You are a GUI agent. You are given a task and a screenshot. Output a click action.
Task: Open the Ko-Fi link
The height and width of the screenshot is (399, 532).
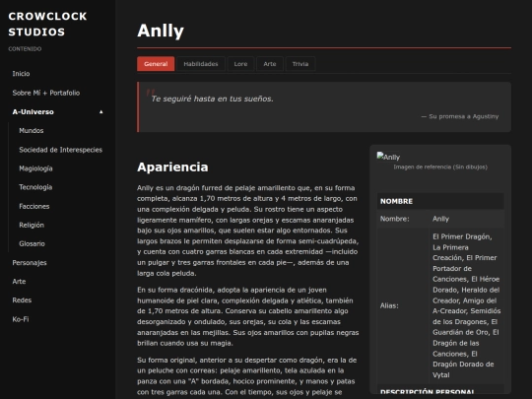(21, 319)
